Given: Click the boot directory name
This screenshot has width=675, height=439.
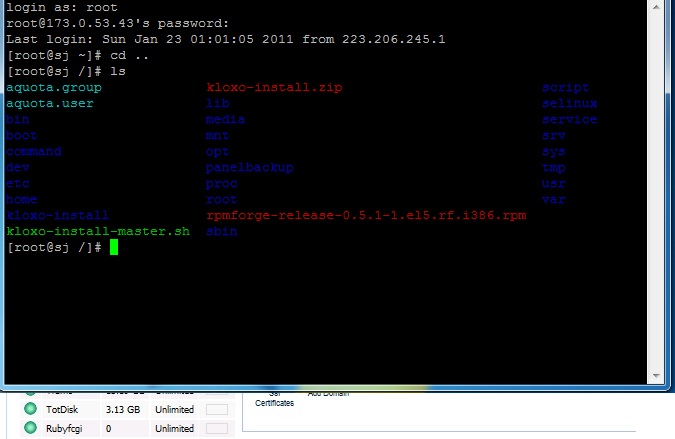Looking at the screenshot, I should point(22,135).
